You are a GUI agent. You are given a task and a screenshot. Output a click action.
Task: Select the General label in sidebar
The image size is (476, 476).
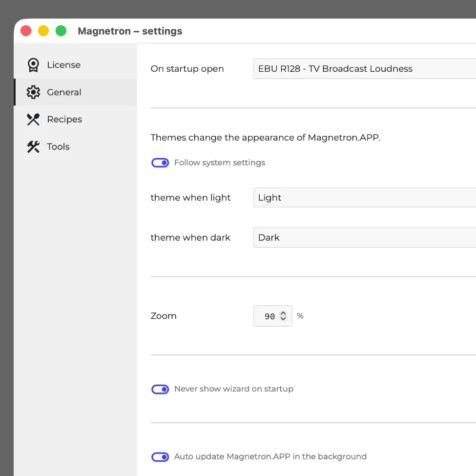pyautogui.click(x=64, y=92)
